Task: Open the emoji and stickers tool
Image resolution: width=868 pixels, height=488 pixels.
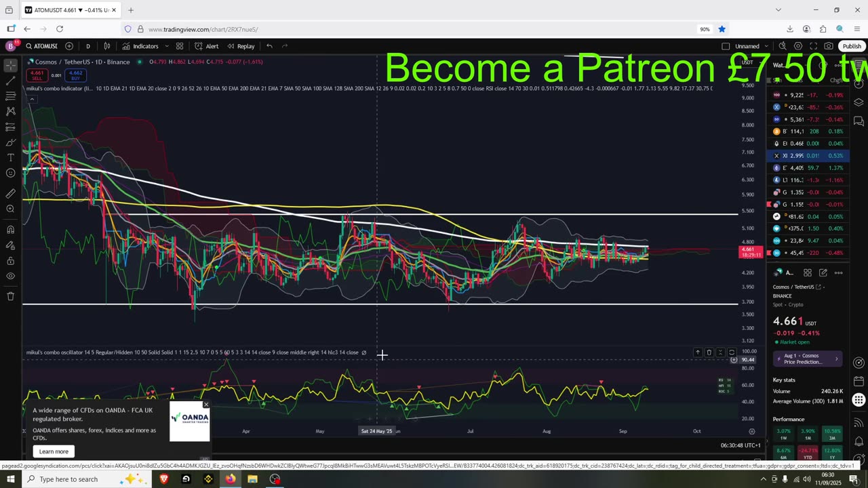Action: point(10,174)
